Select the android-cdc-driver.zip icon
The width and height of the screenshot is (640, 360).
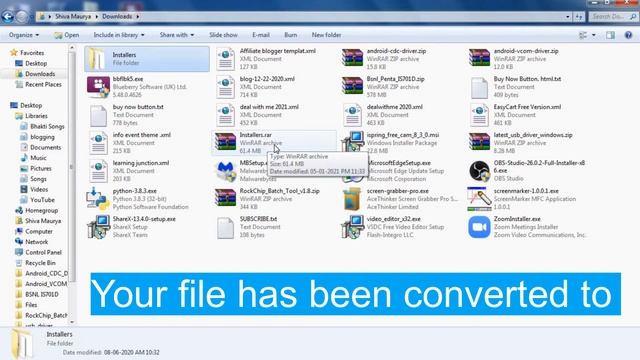[352, 58]
